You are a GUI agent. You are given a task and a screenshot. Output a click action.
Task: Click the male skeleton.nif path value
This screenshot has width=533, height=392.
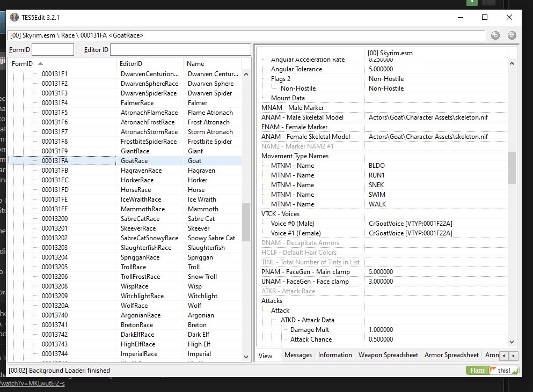click(428, 117)
